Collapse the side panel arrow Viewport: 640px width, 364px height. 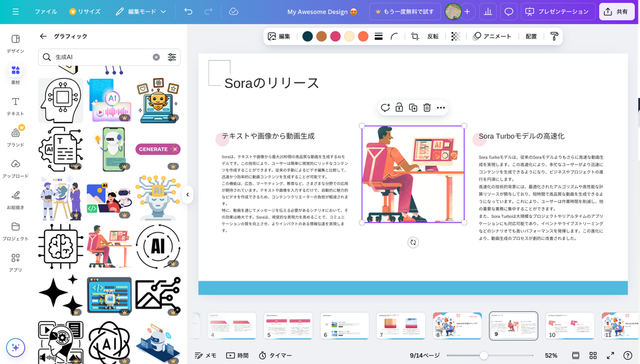click(187, 195)
